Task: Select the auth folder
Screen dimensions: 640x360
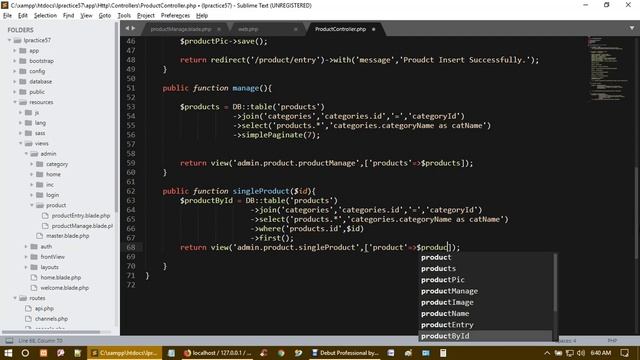Action: click(x=46, y=247)
